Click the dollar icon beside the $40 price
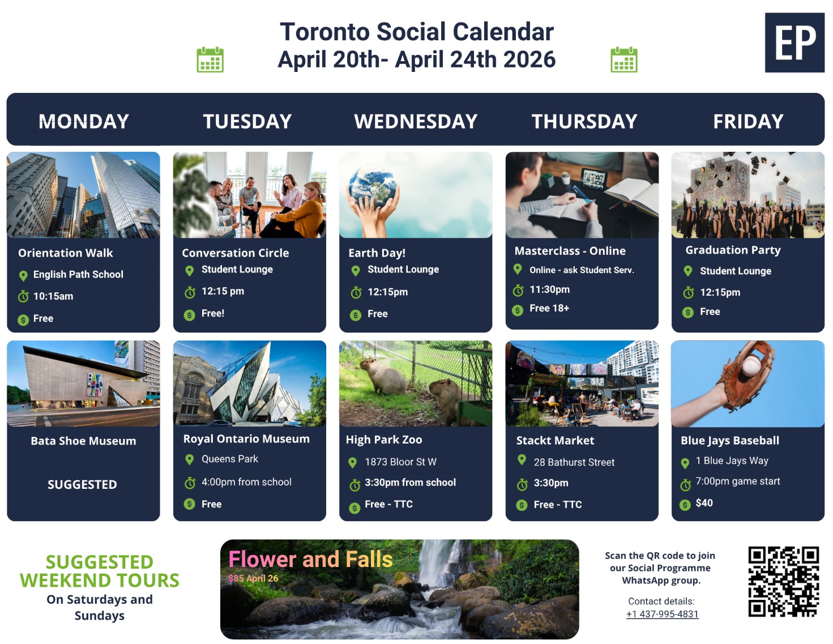Image resolution: width=833 pixels, height=644 pixels. (x=685, y=504)
